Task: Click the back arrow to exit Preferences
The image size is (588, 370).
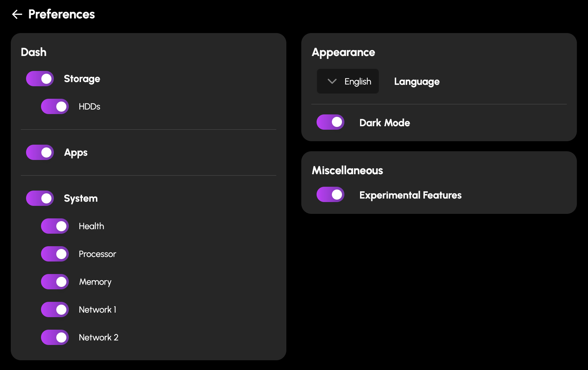Action: [17, 14]
